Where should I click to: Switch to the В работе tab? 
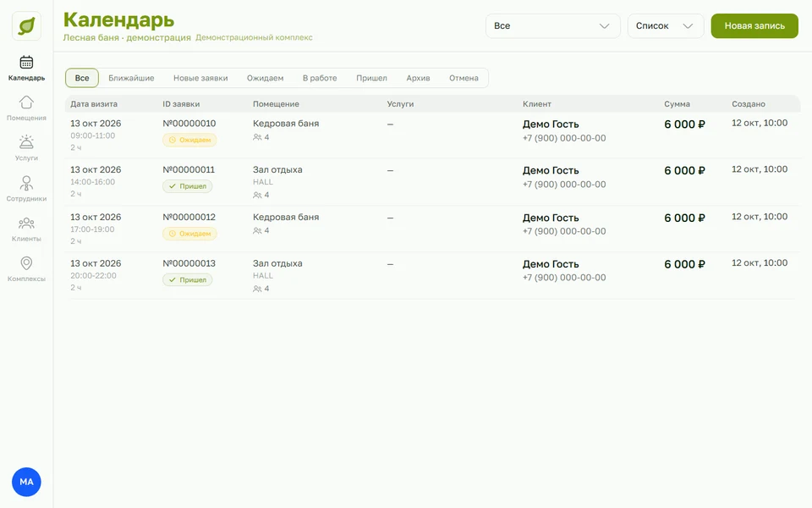click(320, 78)
